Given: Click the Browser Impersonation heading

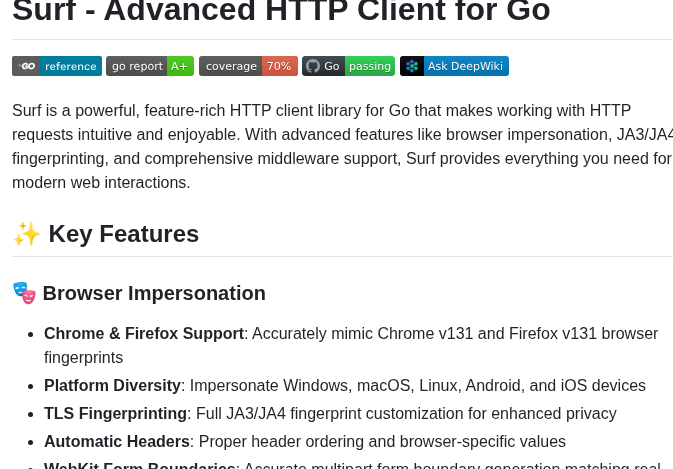Looking at the screenshot, I should pyautogui.click(x=154, y=294).
